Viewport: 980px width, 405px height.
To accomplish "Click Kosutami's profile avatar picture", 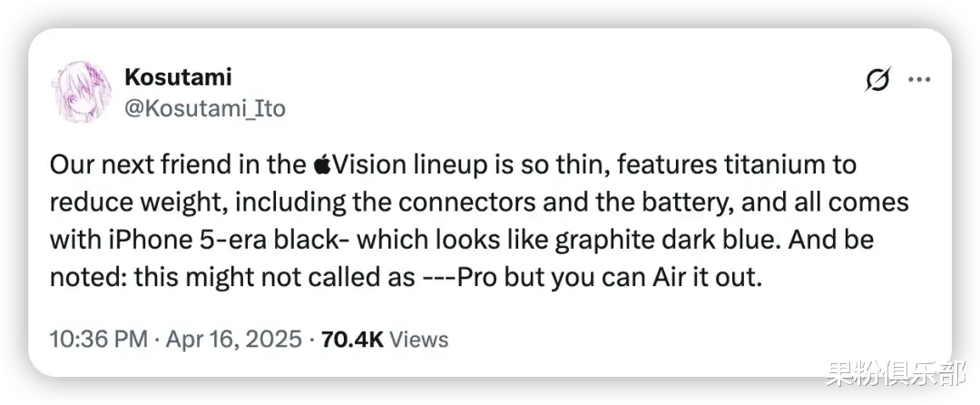I will (x=84, y=92).
